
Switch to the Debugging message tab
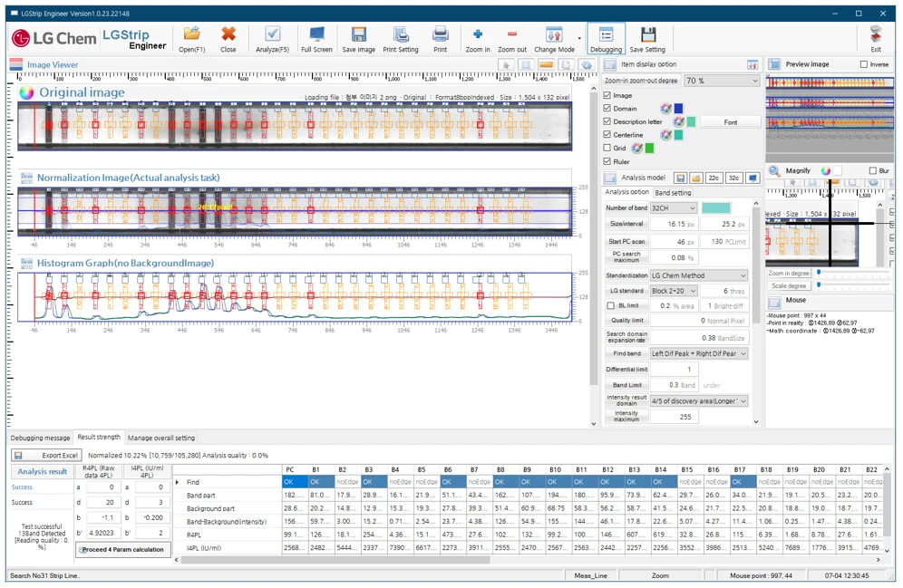pos(40,438)
